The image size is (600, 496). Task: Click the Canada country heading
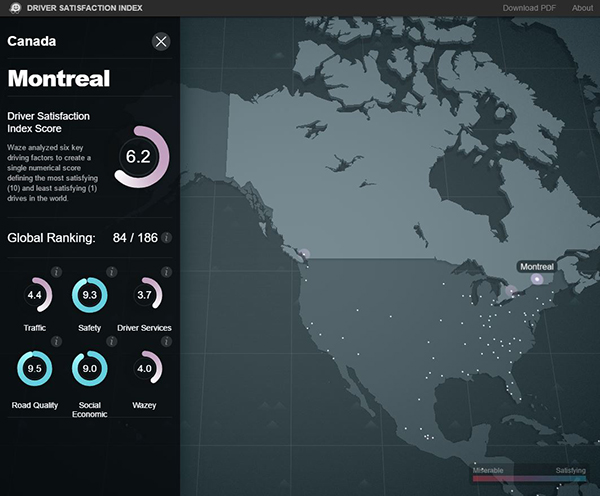click(x=32, y=41)
